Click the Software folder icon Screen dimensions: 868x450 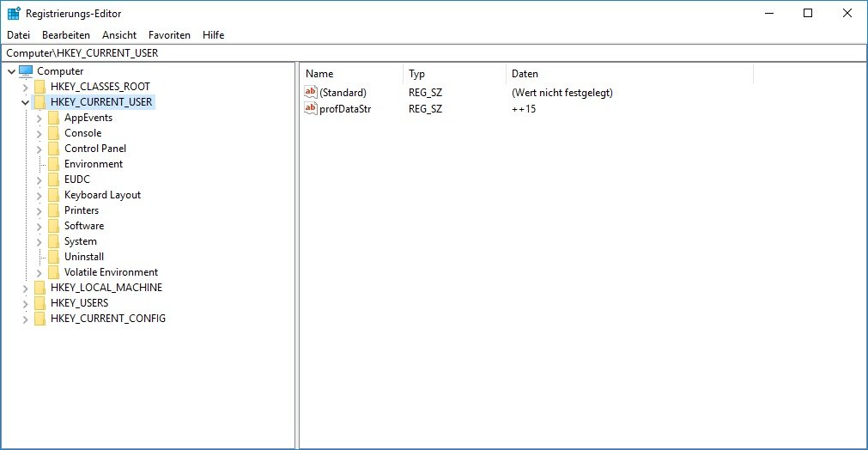(x=53, y=227)
